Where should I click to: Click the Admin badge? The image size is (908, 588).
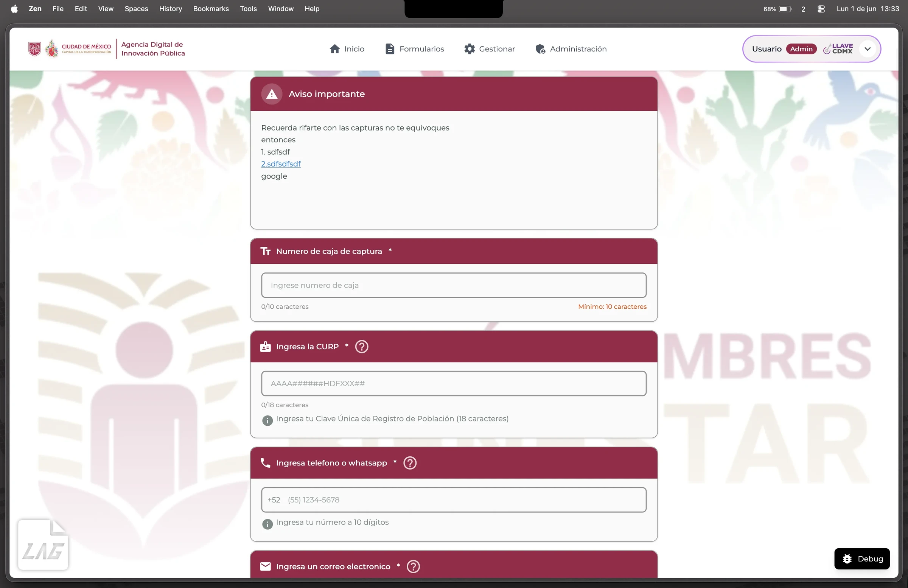point(801,49)
